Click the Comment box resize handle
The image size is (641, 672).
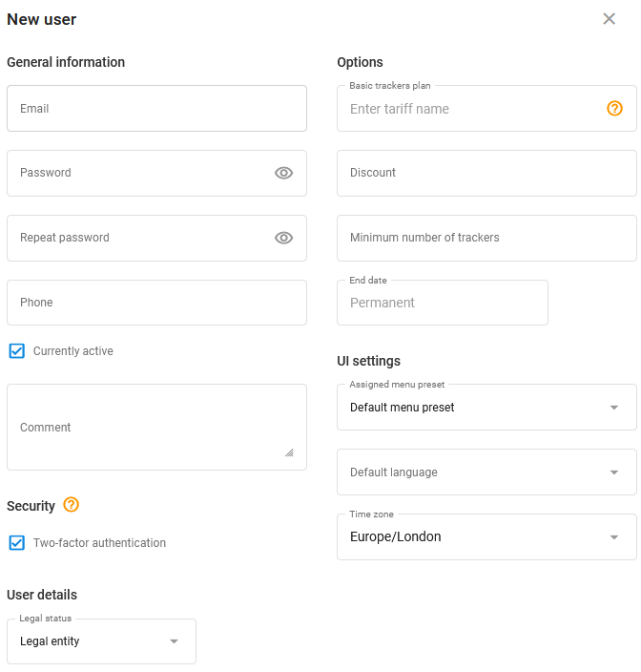(x=289, y=452)
